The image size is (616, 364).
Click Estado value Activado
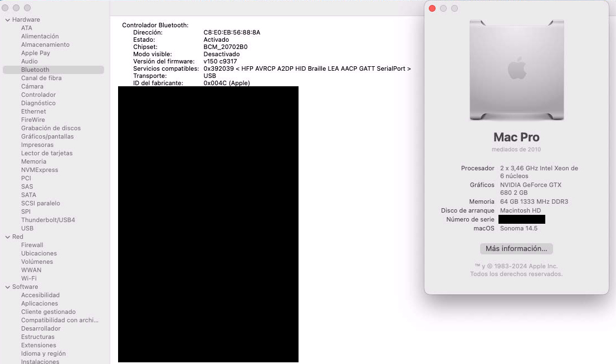(216, 40)
